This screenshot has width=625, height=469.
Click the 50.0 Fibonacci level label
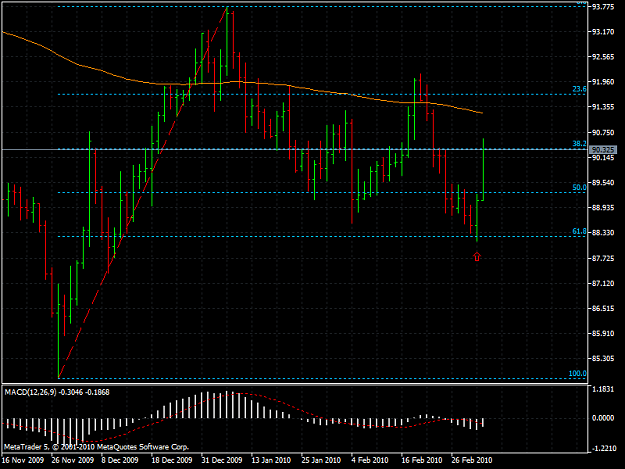[579, 187]
